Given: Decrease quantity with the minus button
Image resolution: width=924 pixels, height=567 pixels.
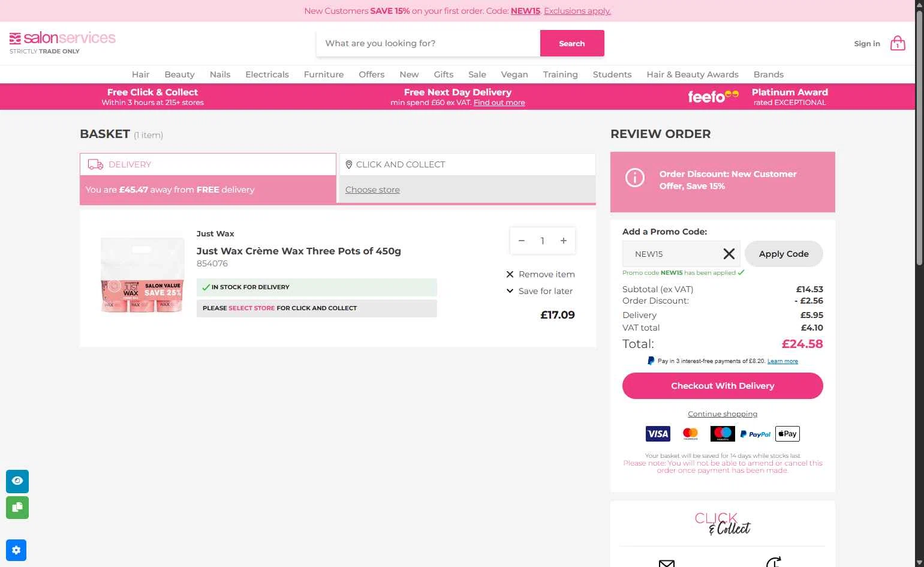Looking at the screenshot, I should (522, 241).
